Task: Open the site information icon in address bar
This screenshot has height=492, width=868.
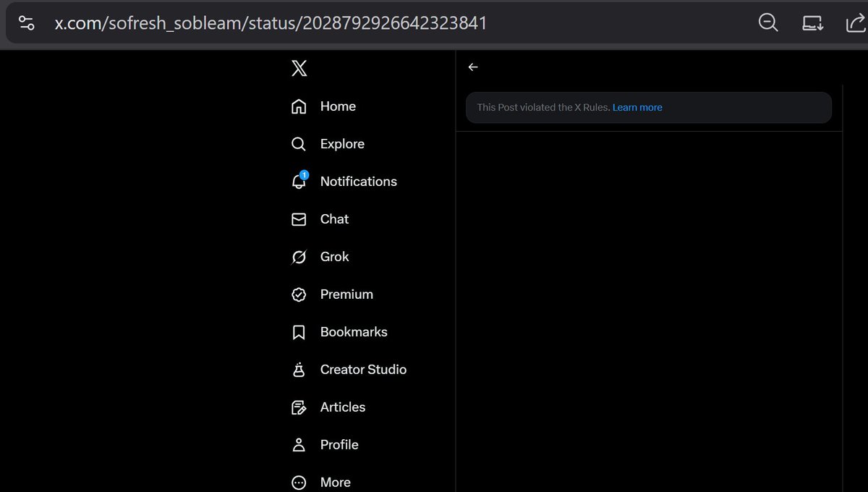Action: pyautogui.click(x=26, y=23)
